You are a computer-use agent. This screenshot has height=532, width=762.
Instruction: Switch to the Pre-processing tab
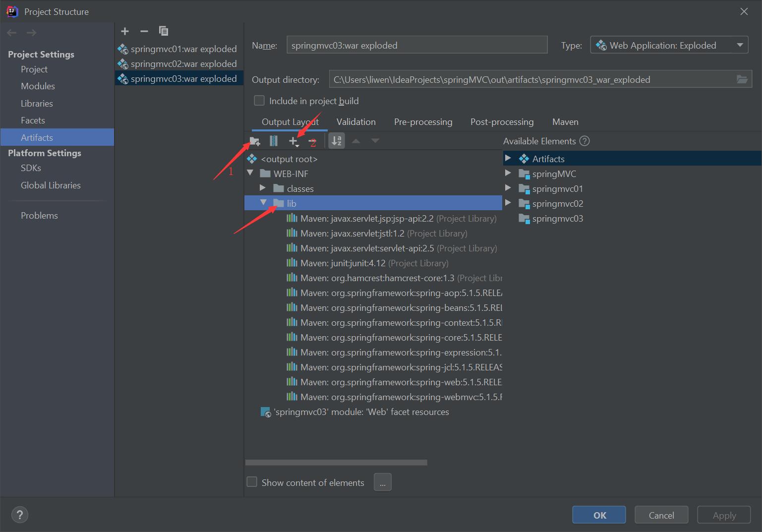pos(423,122)
